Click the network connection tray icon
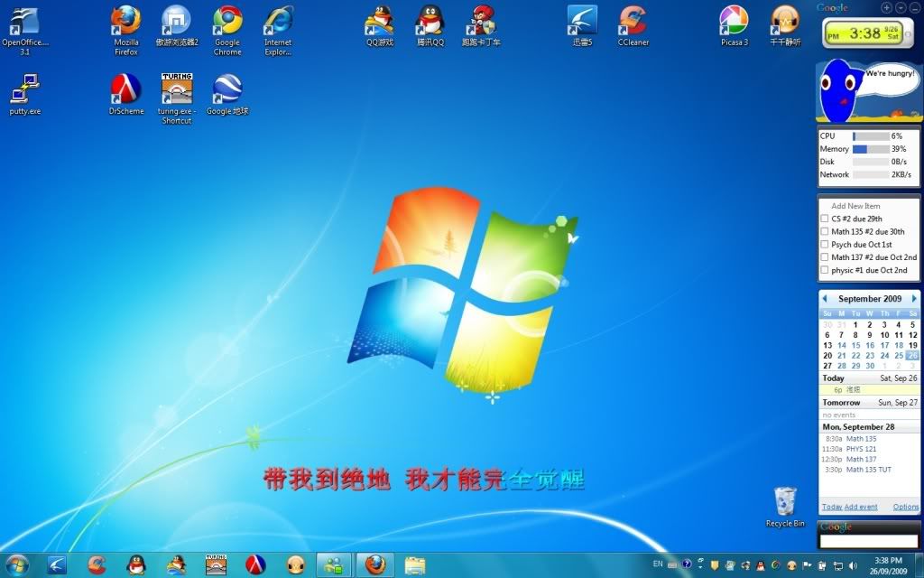 click(x=837, y=565)
